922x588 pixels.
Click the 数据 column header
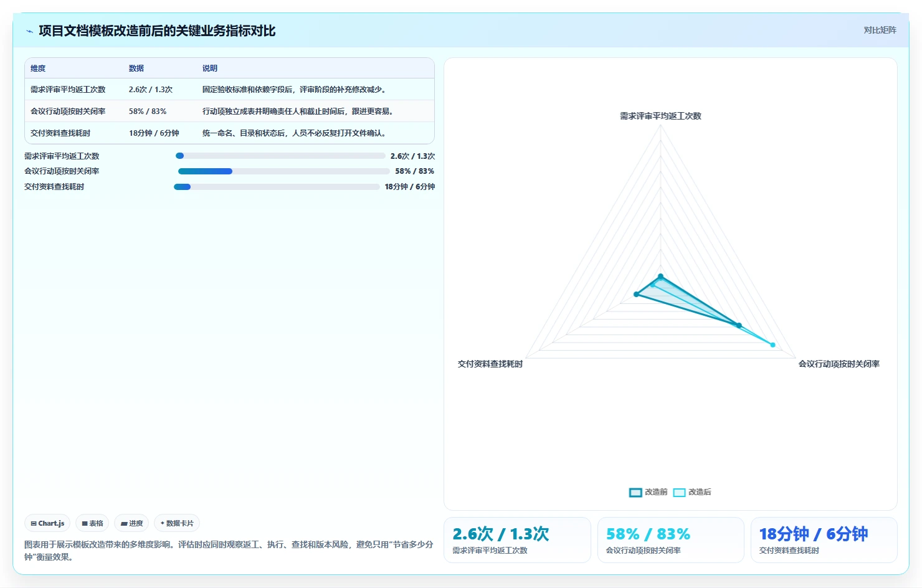pyautogui.click(x=136, y=69)
